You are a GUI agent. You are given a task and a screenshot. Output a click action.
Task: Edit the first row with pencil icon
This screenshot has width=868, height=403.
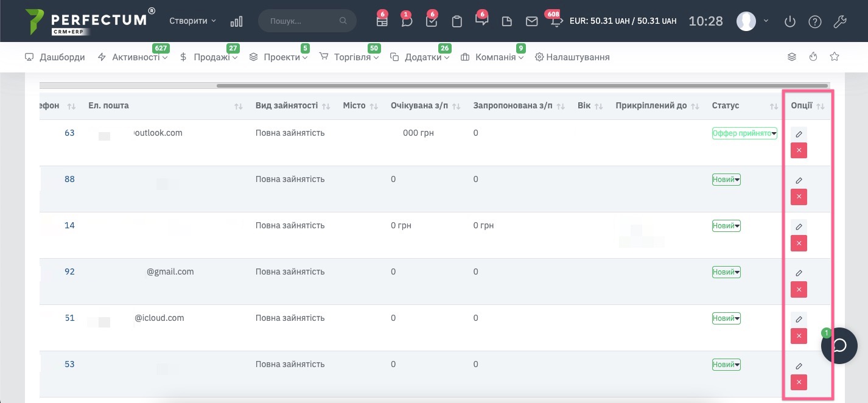(x=799, y=135)
